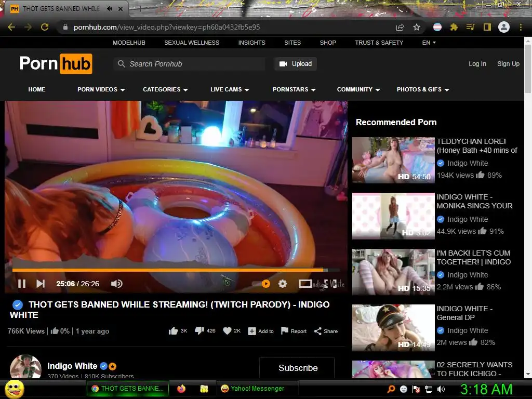Expand the Porn Videos dropdown menu
This screenshot has height=399, width=532.
pos(101,89)
